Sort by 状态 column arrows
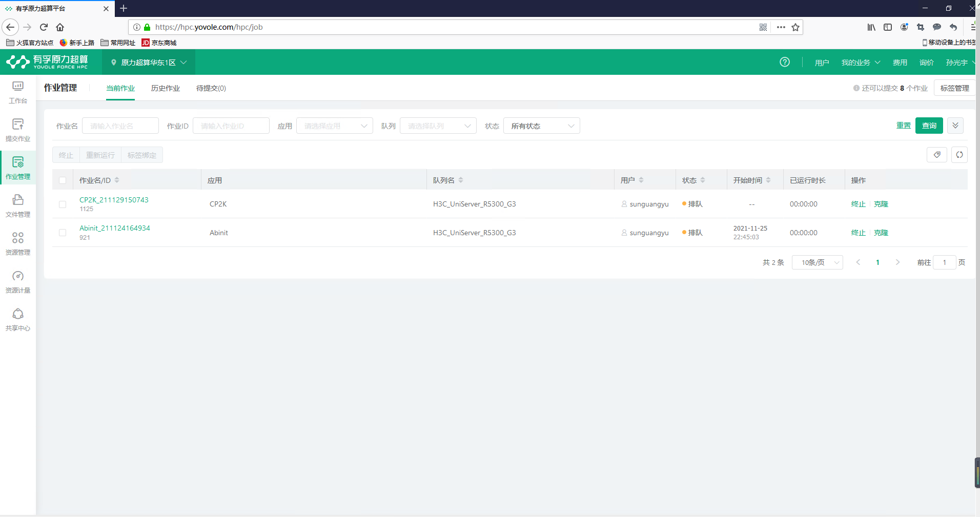 pos(703,180)
